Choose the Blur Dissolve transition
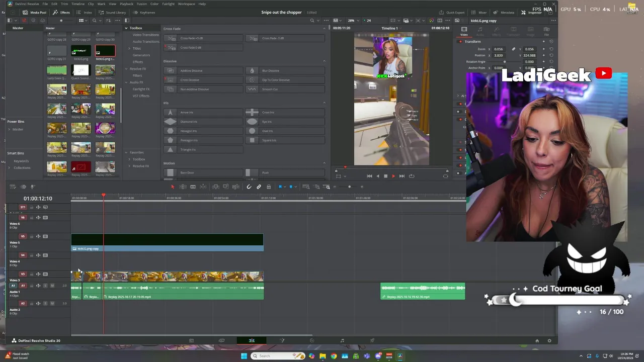 click(285, 71)
